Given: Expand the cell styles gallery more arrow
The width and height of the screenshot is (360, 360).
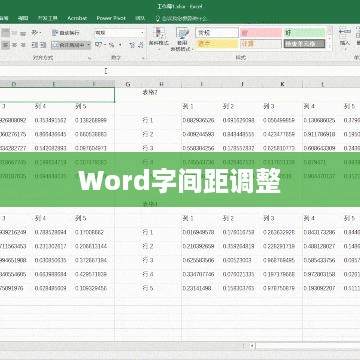Looking at the screenshot, I should coord(329,46).
